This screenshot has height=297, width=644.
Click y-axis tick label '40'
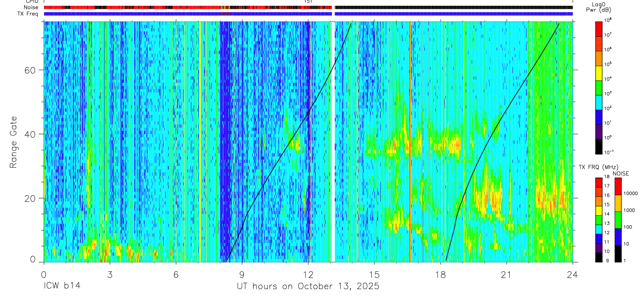point(30,134)
